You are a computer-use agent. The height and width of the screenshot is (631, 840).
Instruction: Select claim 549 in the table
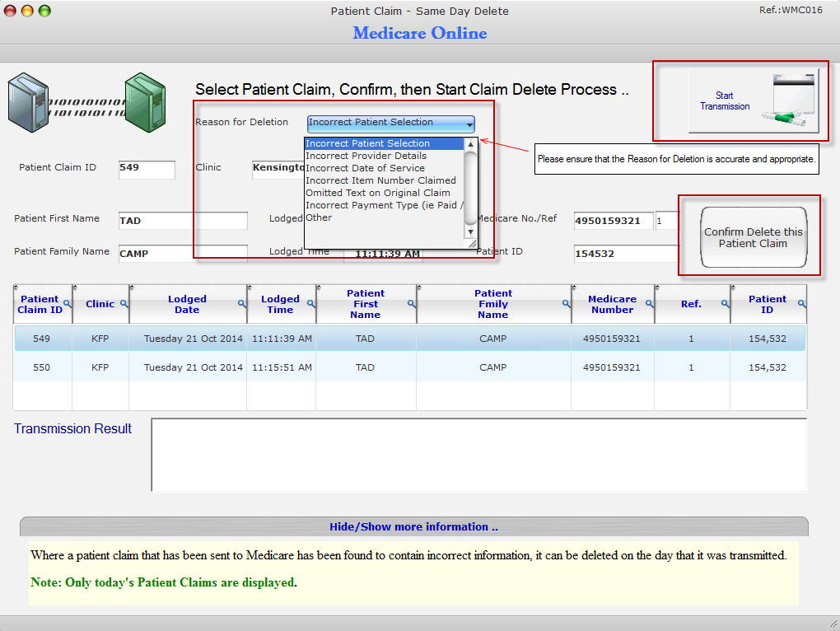point(410,339)
